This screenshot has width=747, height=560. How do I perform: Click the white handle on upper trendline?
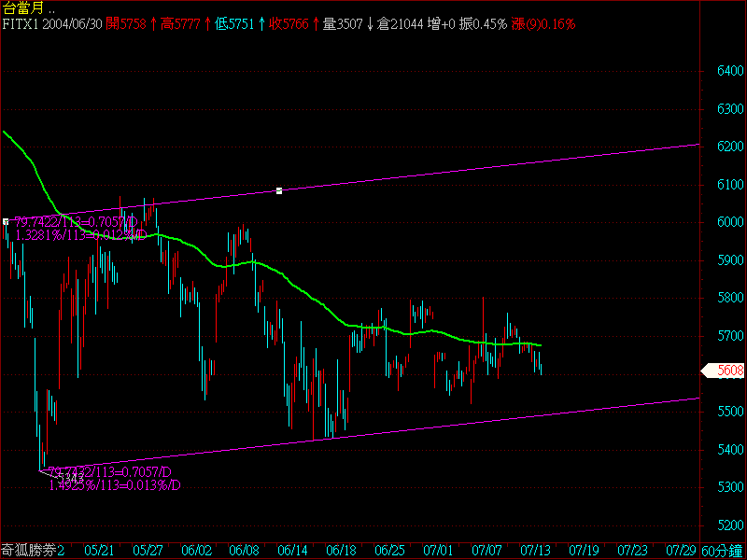279,191
